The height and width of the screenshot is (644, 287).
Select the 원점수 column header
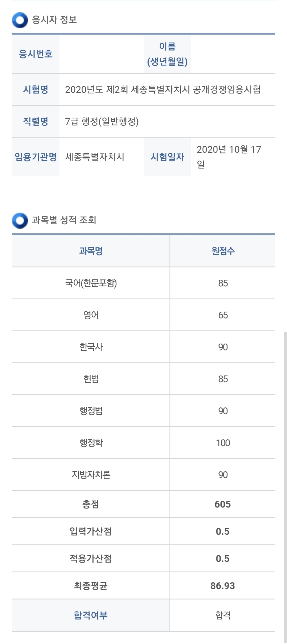tap(223, 251)
